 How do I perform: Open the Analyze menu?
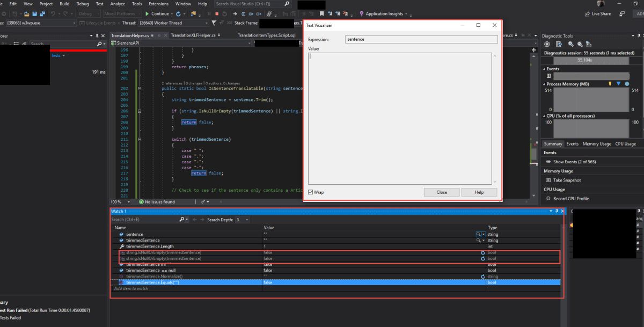tap(117, 4)
